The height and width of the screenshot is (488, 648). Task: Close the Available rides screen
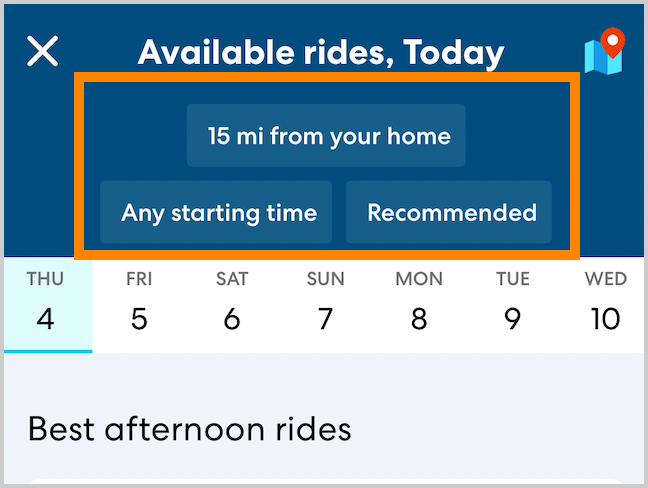(43, 51)
